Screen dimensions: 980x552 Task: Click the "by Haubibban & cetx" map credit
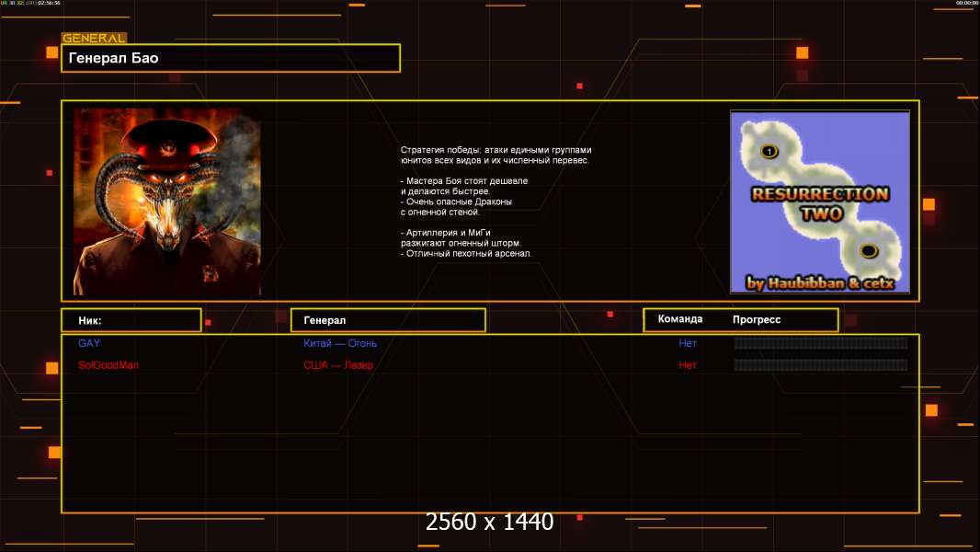(820, 283)
